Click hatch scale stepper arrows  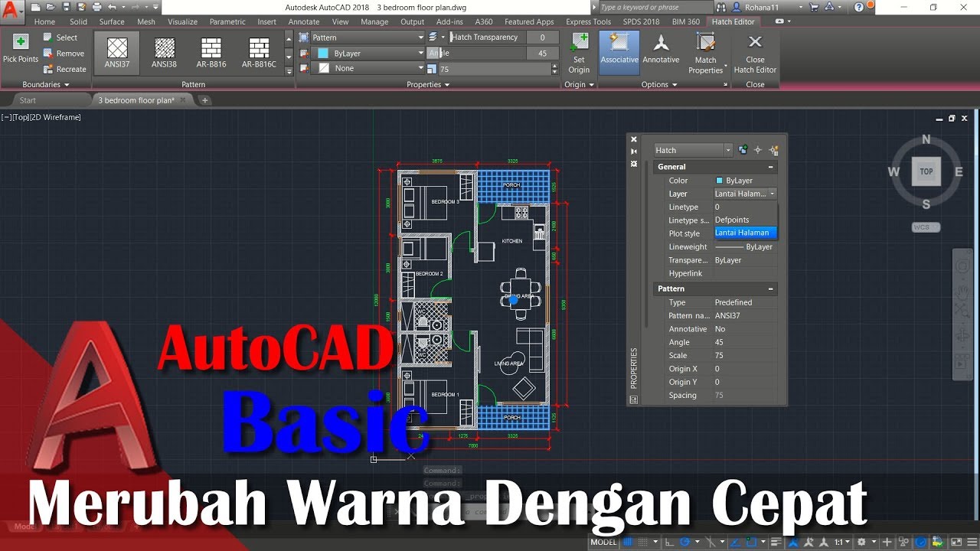pos(555,69)
